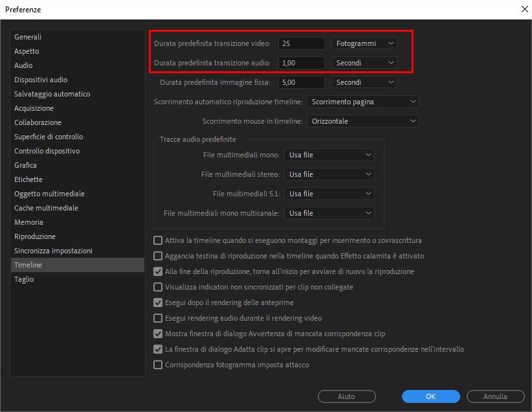The image size is (532, 412).
Task: Close the Preferenze dialog window
Action: 524,9
